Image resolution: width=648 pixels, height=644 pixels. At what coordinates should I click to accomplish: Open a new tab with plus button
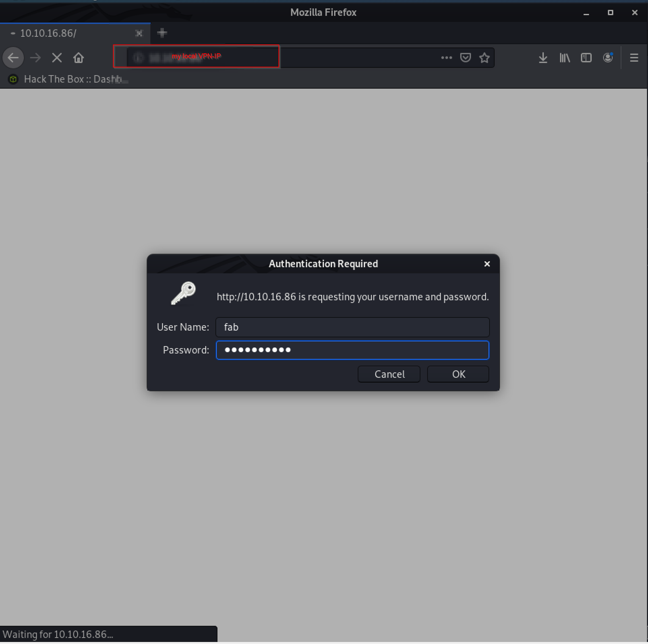coord(162,33)
